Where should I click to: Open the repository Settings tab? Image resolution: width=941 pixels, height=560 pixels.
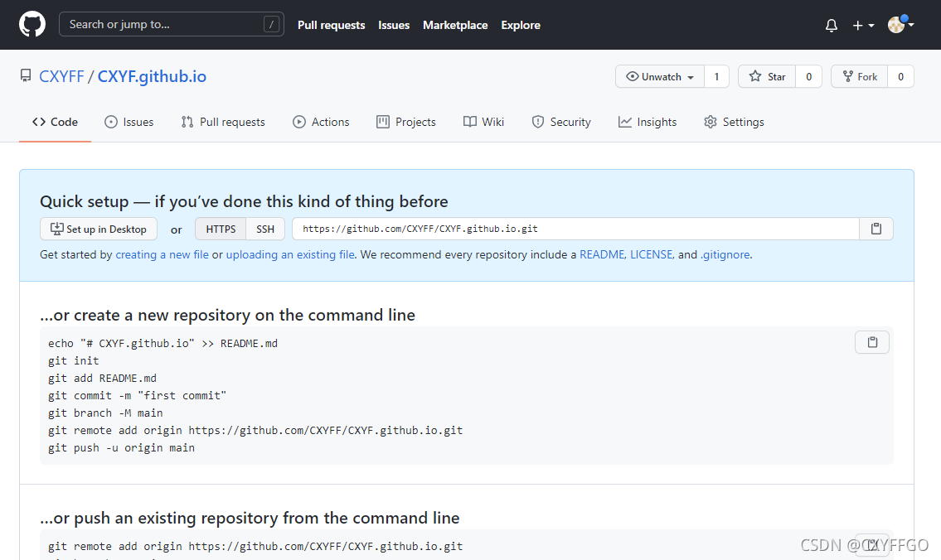tap(734, 122)
